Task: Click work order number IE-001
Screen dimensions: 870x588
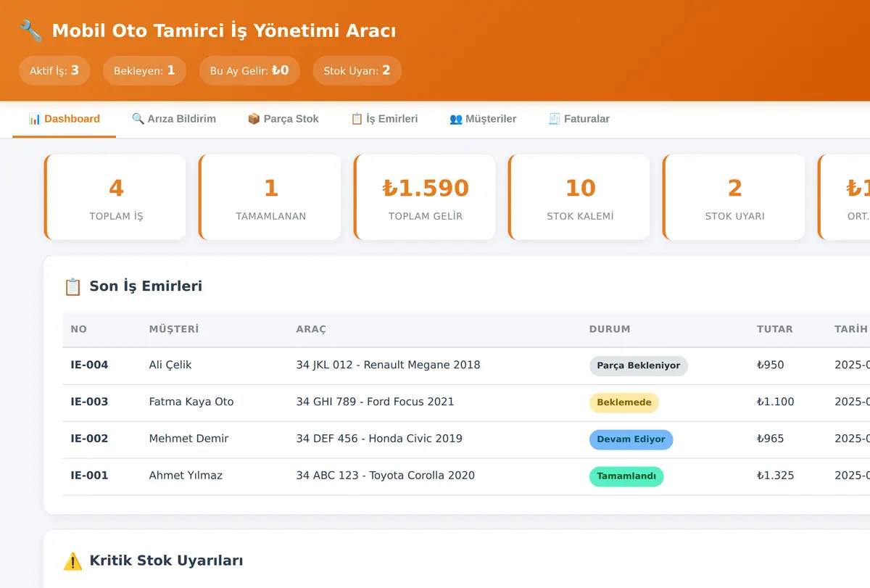Action: (89, 476)
